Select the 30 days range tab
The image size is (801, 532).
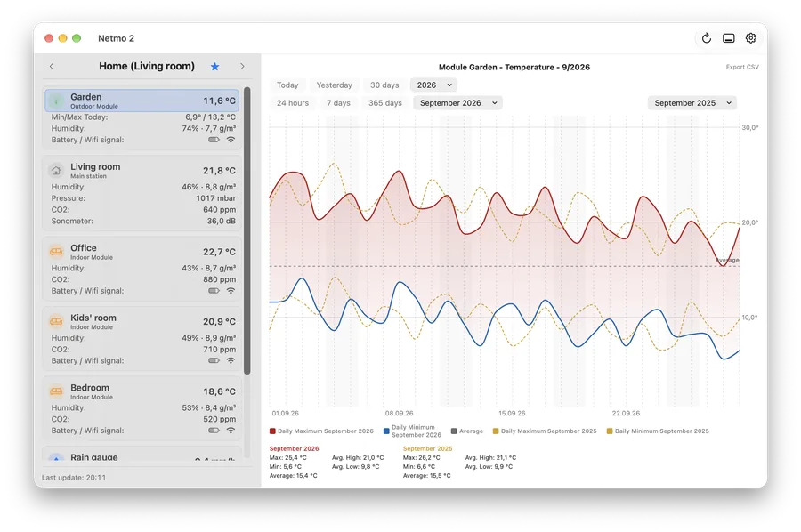pyautogui.click(x=384, y=85)
